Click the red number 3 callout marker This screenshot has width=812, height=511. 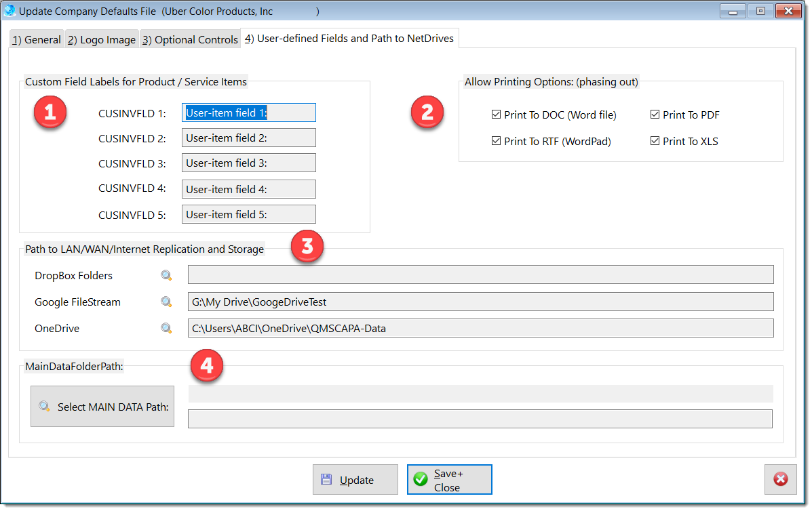point(307,247)
